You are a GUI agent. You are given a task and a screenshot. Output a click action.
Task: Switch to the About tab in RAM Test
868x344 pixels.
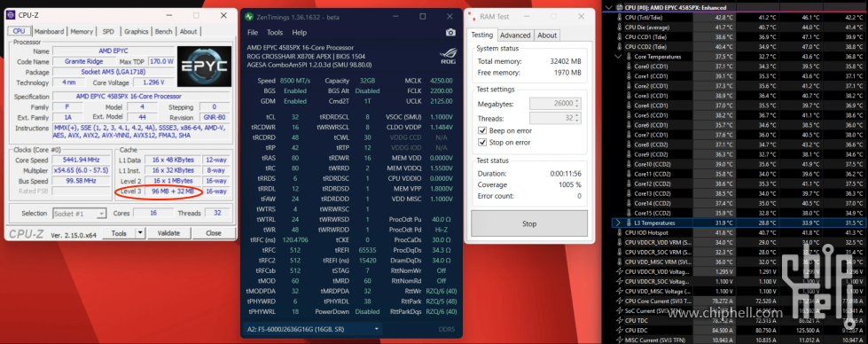coord(547,35)
